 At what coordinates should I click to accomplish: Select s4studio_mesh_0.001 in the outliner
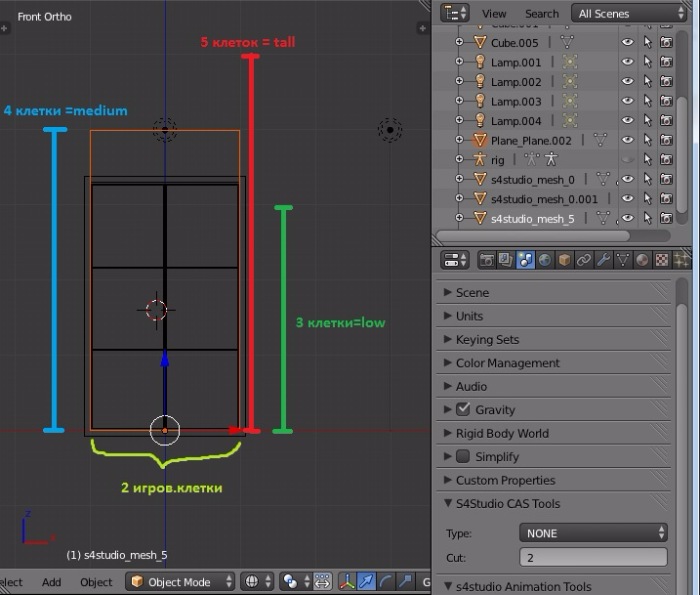[544, 199]
